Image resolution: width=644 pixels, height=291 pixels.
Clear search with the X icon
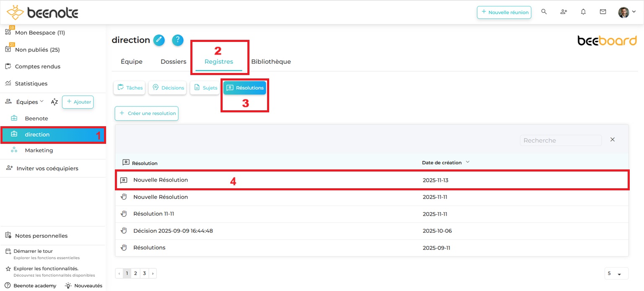[613, 140]
